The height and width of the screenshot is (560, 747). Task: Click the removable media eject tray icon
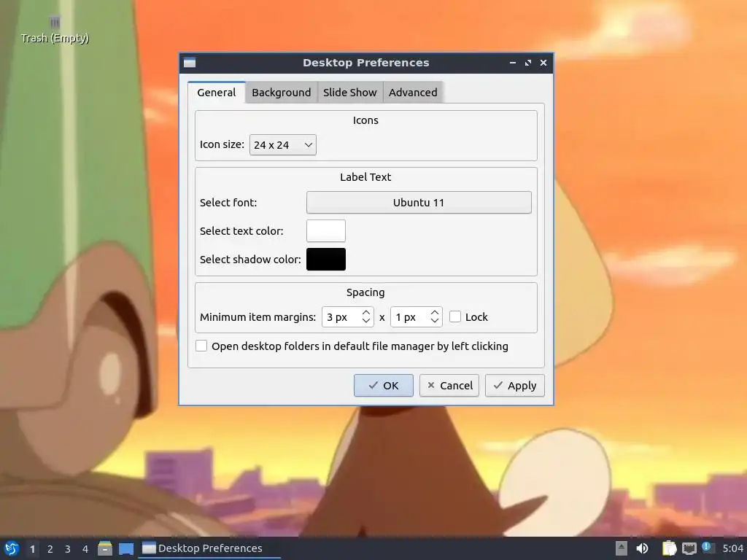click(x=622, y=548)
